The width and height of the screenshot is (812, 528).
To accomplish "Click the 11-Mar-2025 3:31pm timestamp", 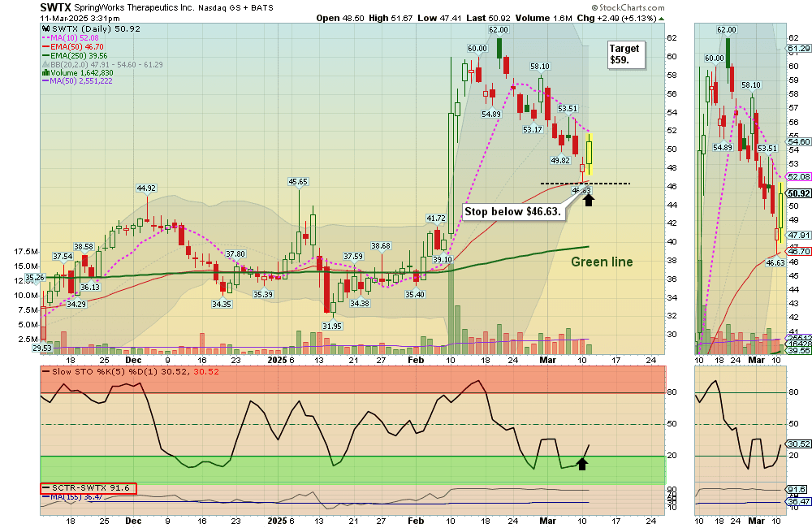I will coord(80,18).
